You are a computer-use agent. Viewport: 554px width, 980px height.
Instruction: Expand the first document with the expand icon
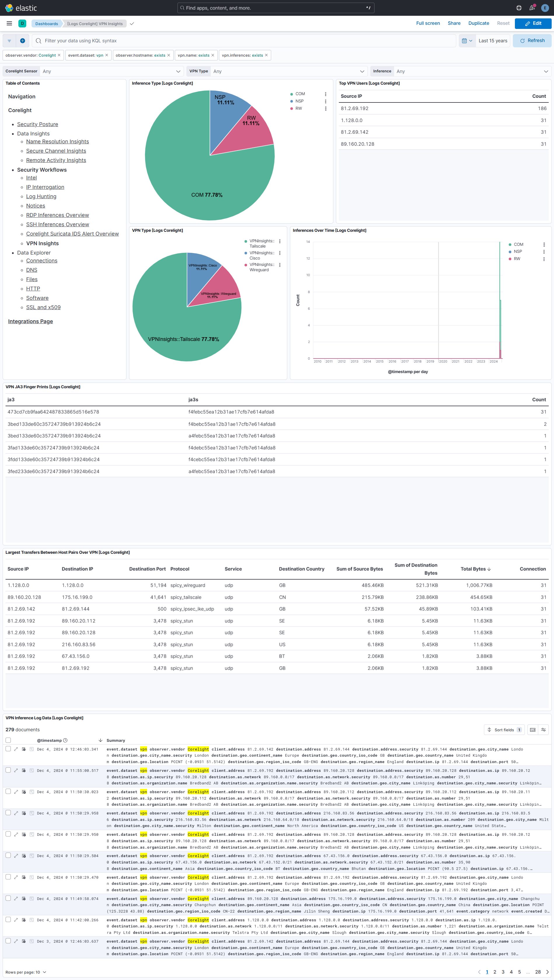pos(16,749)
